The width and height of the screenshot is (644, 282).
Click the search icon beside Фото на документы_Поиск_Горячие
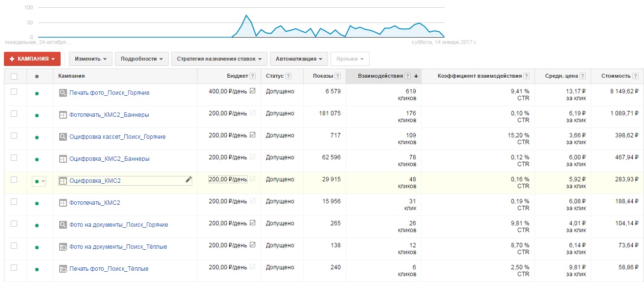(x=63, y=225)
